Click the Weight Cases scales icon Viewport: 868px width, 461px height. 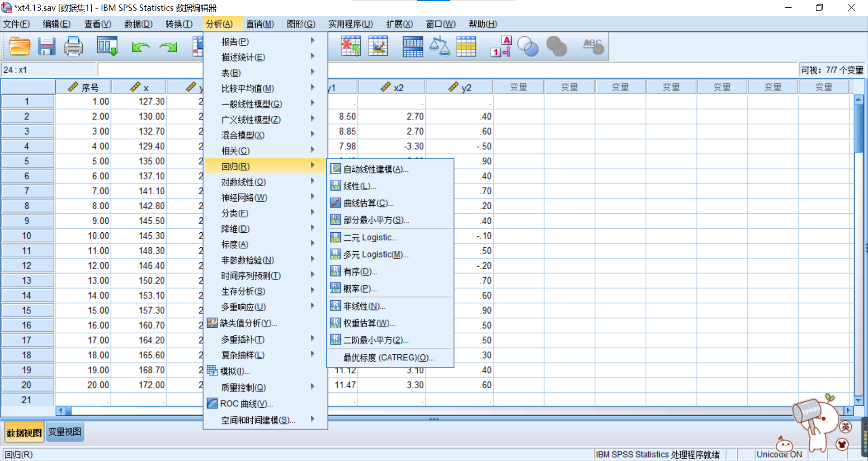pyautogui.click(x=439, y=47)
